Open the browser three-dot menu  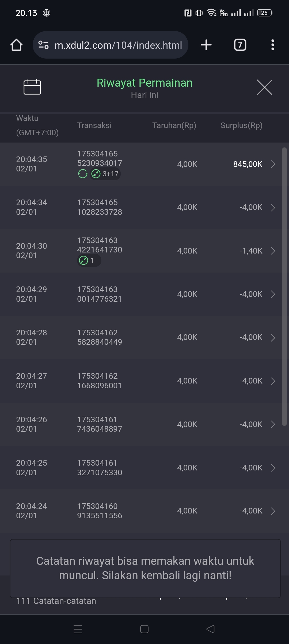[x=273, y=45]
